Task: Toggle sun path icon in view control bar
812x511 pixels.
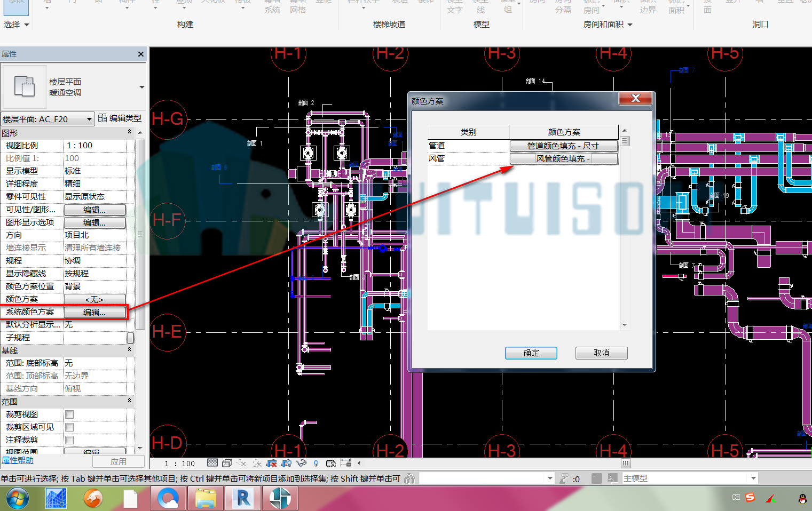Action: pyautogui.click(x=241, y=463)
